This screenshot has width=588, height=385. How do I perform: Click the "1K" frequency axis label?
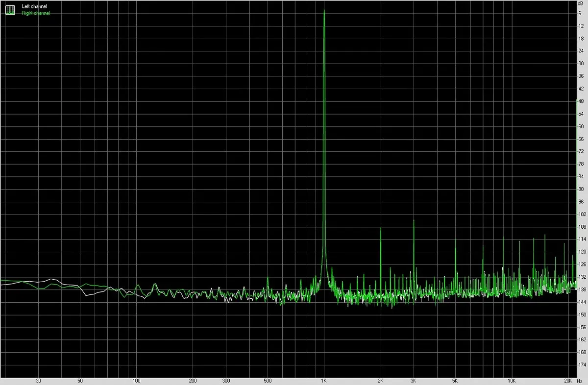click(x=324, y=381)
